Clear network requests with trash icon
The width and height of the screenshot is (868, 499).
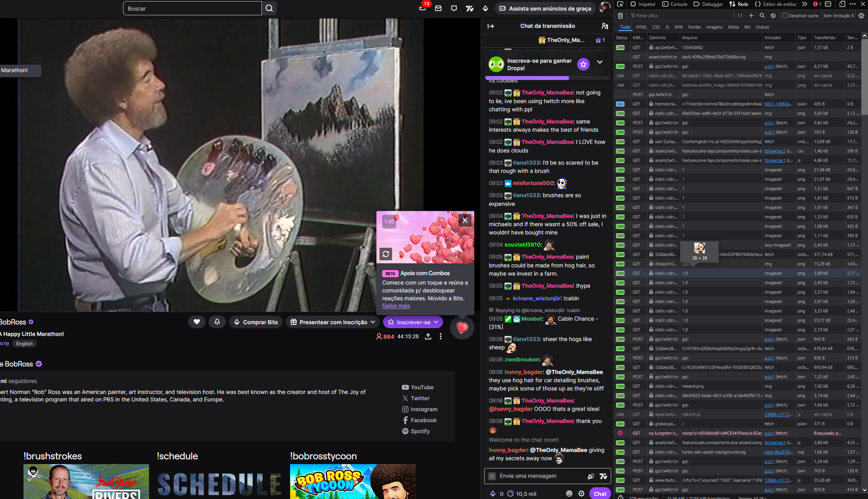(620, 16)
